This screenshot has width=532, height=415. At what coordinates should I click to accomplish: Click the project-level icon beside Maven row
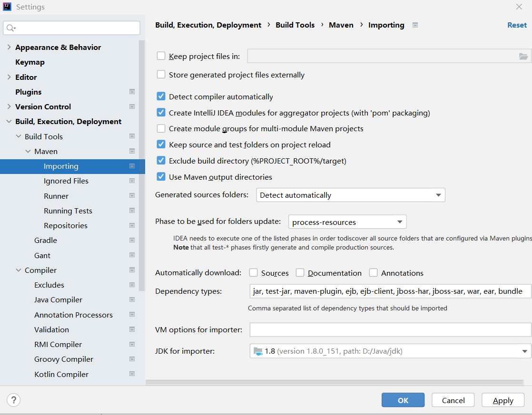(132, 151)
